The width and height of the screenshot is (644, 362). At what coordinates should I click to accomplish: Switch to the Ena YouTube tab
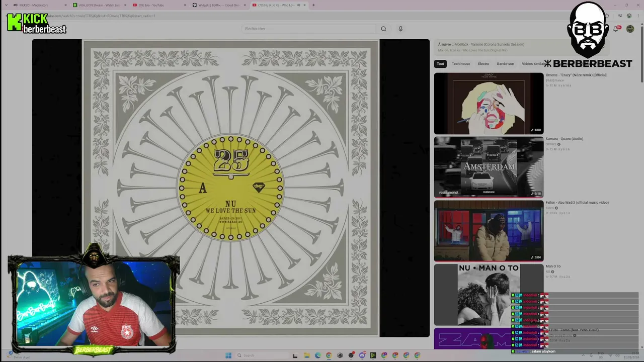[x=159, y=5]
